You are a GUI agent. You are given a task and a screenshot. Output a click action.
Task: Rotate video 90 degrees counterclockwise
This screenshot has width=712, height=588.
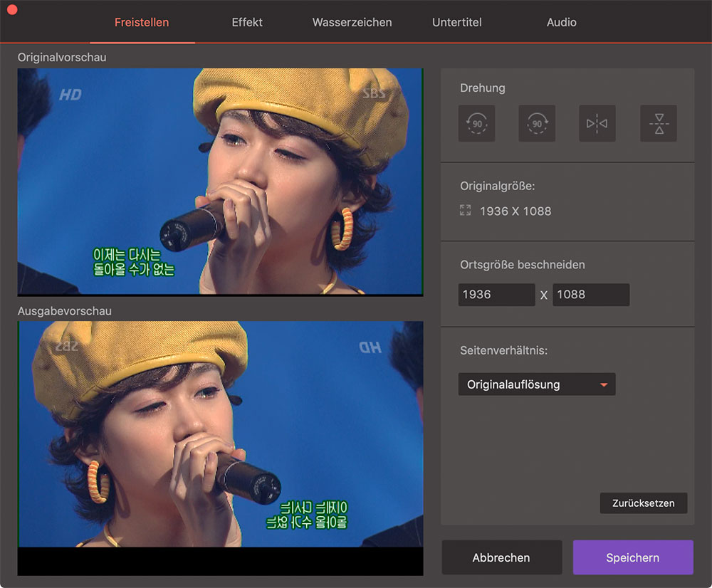tap(476, 123)
